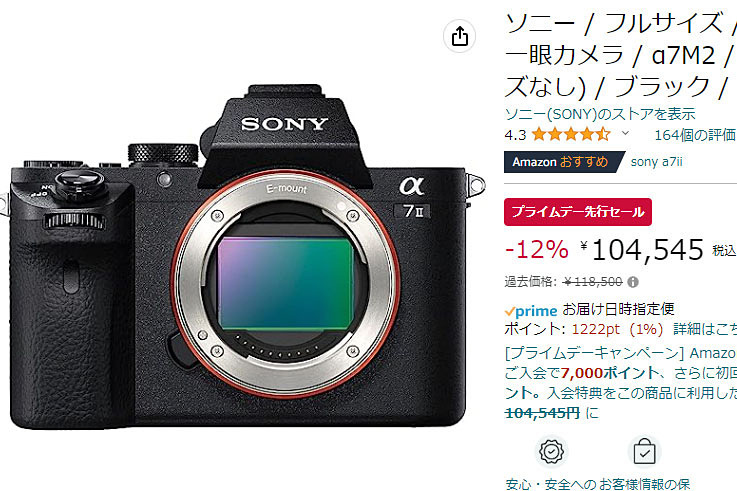
Task: Click the sony a7ii keyword label
Action: click(x=656, y=162)
